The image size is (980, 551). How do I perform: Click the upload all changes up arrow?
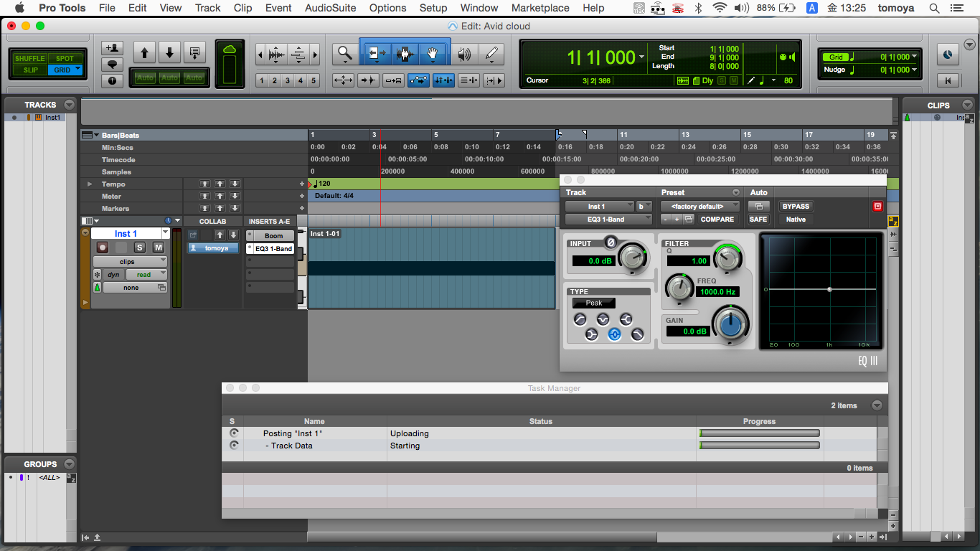click(145, 52)
